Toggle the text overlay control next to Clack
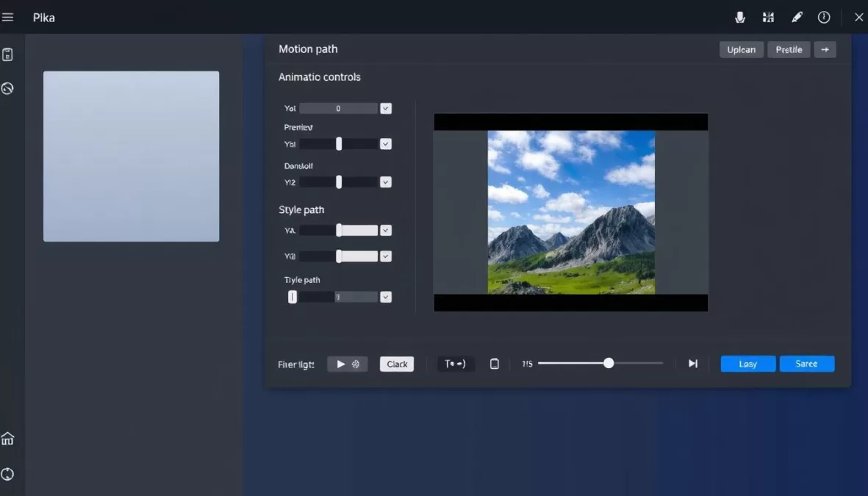Screen dimensions: 868x496 click(456, 363)
